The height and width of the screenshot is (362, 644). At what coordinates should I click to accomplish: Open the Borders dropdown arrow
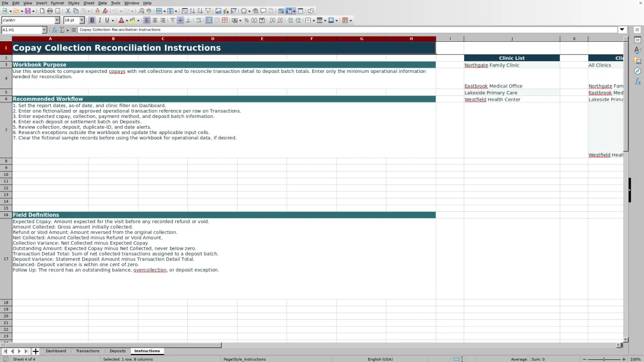(313, 20)
